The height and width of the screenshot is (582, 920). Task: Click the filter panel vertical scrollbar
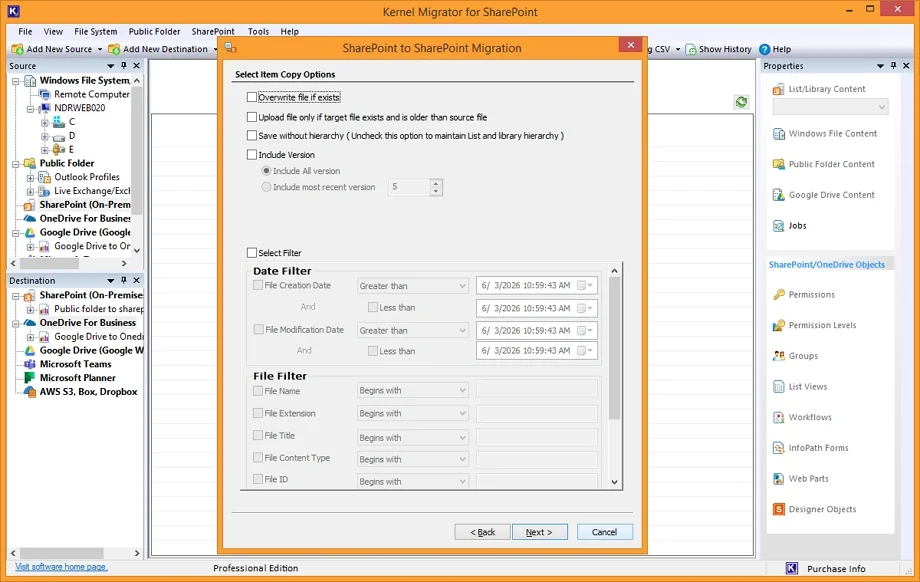614,348
